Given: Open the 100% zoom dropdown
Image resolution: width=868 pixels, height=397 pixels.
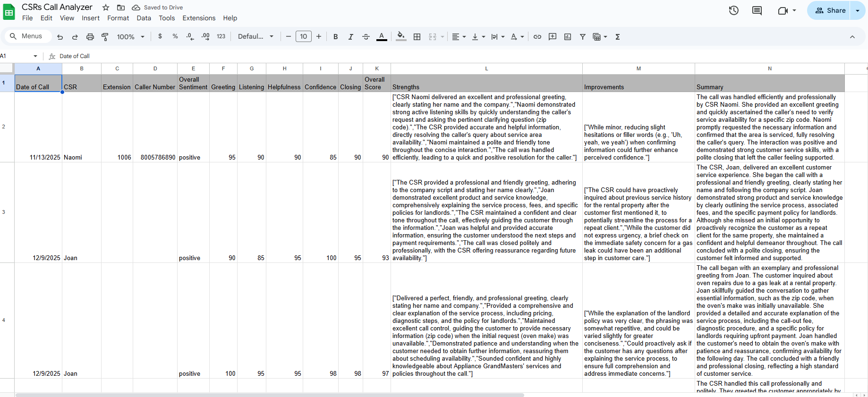Looking at the screenshot, I should tap(131, 37).
